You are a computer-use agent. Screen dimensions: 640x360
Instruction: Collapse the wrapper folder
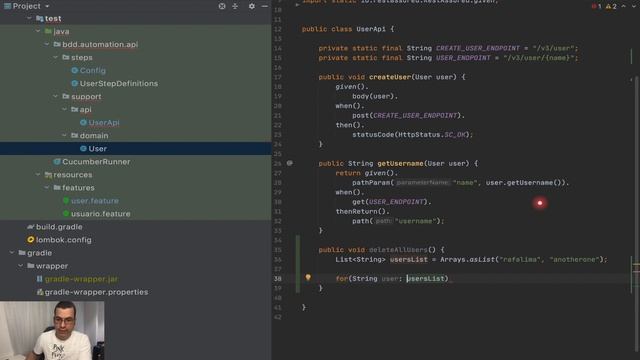(20, 266)
